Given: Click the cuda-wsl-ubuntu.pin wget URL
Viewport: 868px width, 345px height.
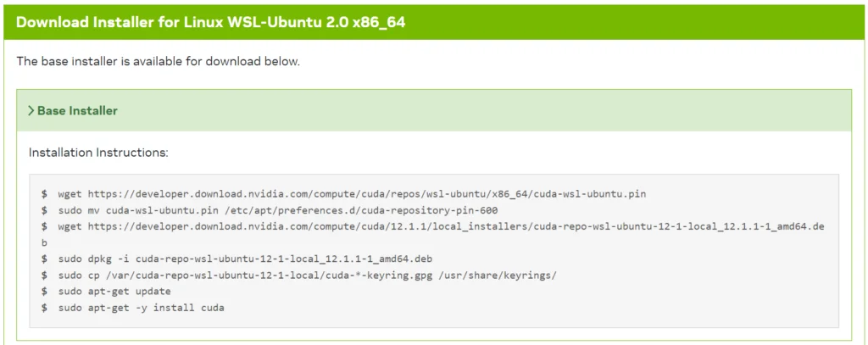Looking at the screenshot, I should pyautogui.click(x=366, y=194).
